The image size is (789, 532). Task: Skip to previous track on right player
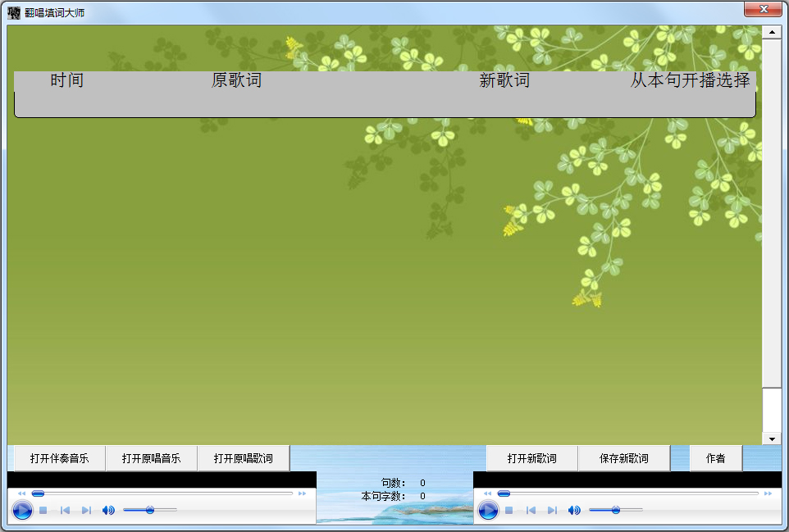click(531, 510)
